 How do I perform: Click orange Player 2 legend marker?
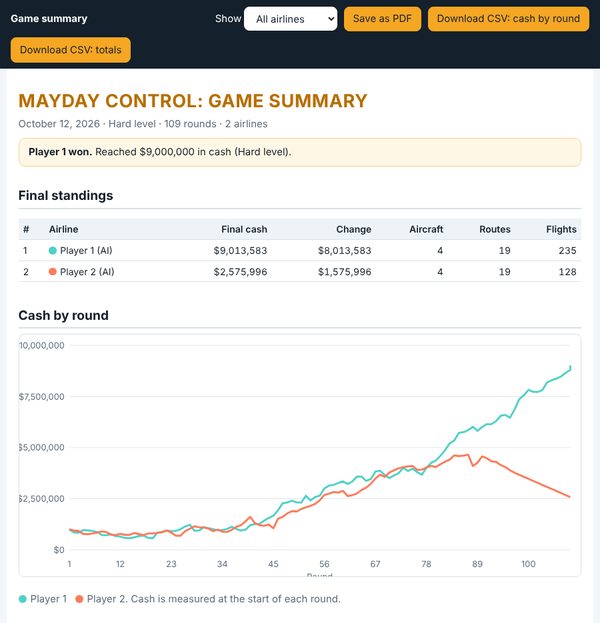coord(79,599)
